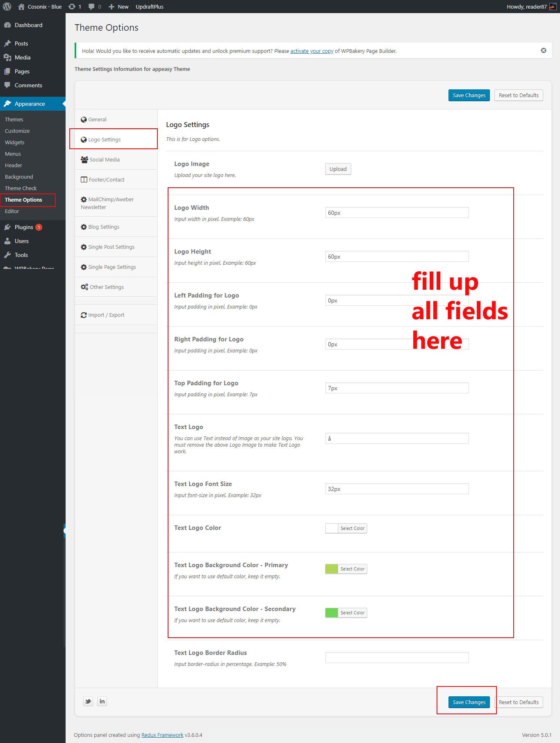
Task: Focus the Text Logo Border Radius field
Action: click(x=397, y=657)
